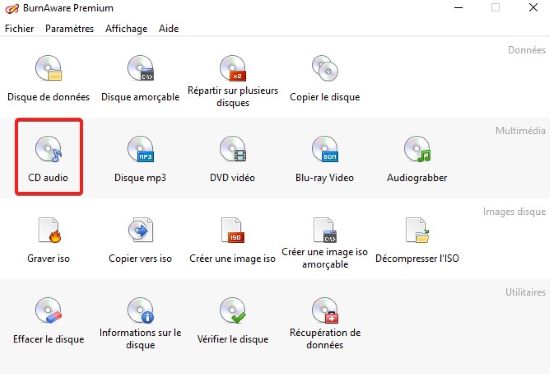Open the Fichier menu
Viewport: 550px width, 374px height.
(19, 28)
